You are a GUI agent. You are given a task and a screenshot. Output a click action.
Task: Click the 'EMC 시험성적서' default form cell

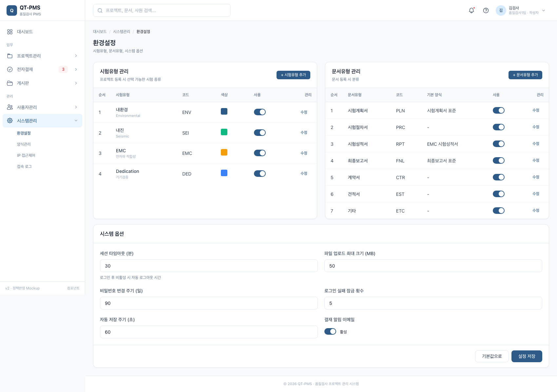pos(442,144)
